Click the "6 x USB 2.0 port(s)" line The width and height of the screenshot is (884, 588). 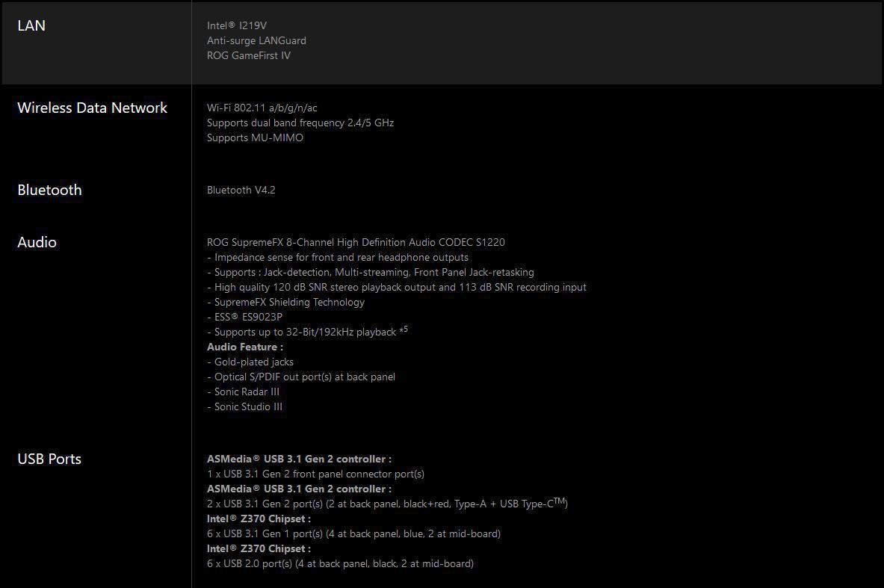coord(340,564)
